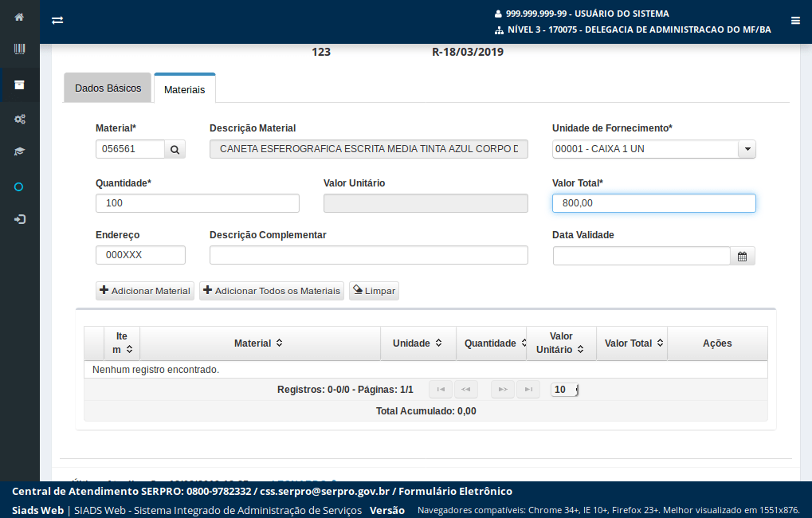This screenshot has width=812, height=518.
Task: Click the barcode icon in sidebar
Action: [x=19, y=49]
